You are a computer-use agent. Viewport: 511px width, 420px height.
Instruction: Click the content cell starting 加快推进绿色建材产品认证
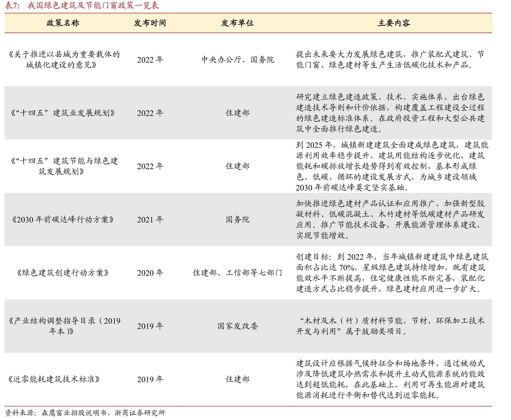tap(390, 220)
